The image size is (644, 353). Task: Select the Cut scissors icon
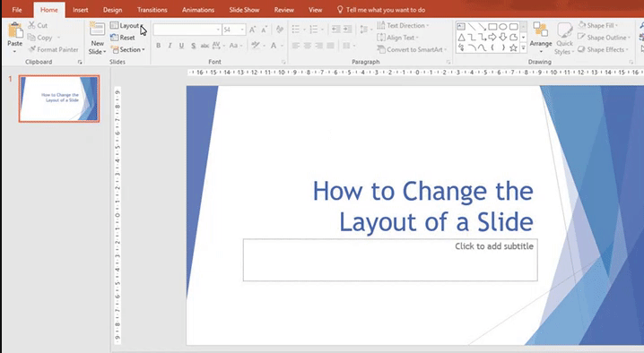coord(31,25)
